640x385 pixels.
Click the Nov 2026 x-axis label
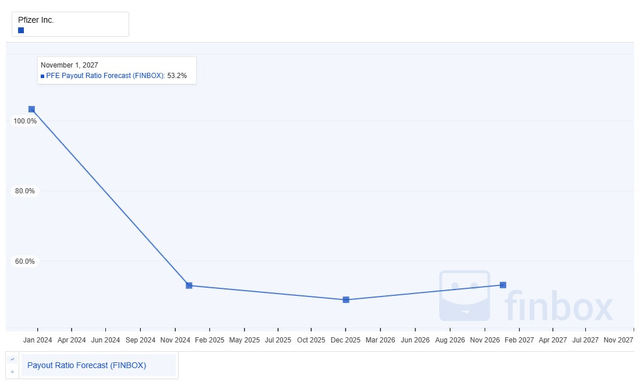485,340
